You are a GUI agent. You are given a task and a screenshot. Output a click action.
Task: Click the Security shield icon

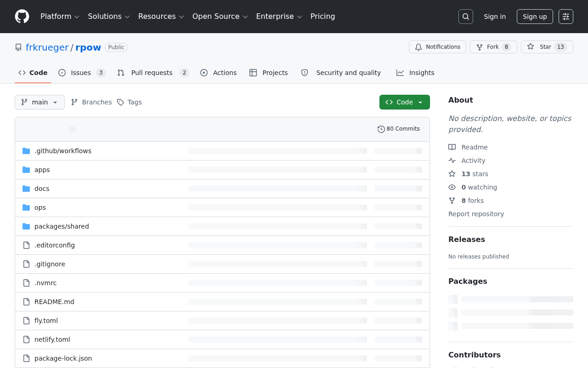tap(305, 73)
